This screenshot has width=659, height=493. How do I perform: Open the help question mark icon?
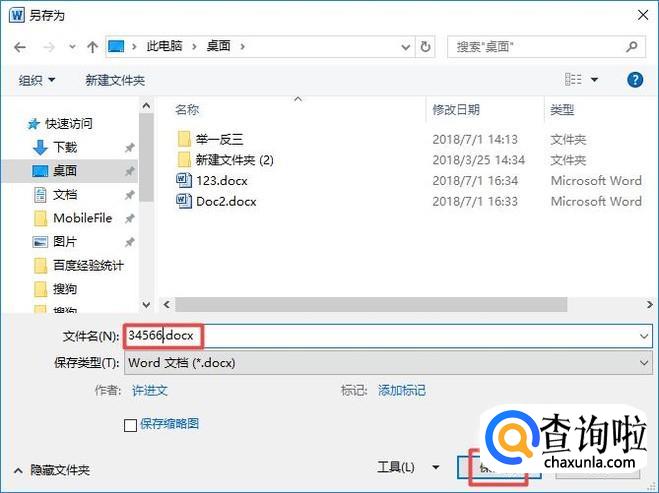coord(635,79)
